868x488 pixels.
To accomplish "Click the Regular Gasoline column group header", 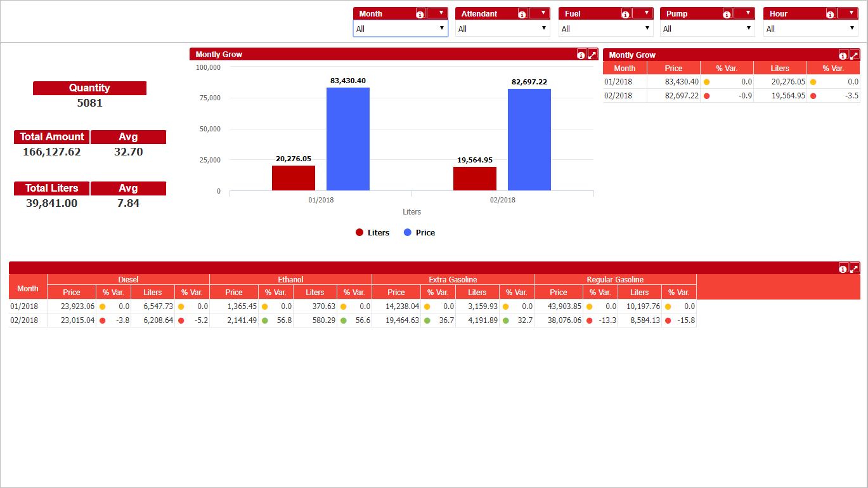I will pyautogui.click(x=615, y=280).
